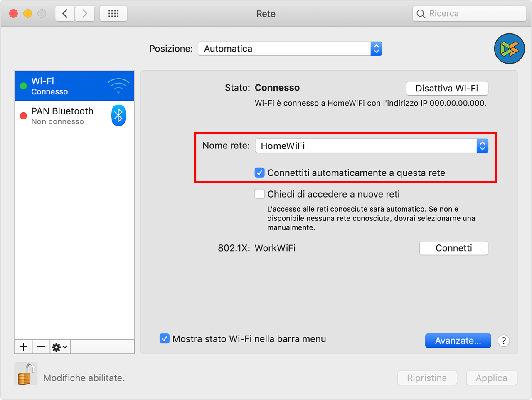Uncheck Mostra stato Wi-Fi nella barra menu

click(165, 339)
